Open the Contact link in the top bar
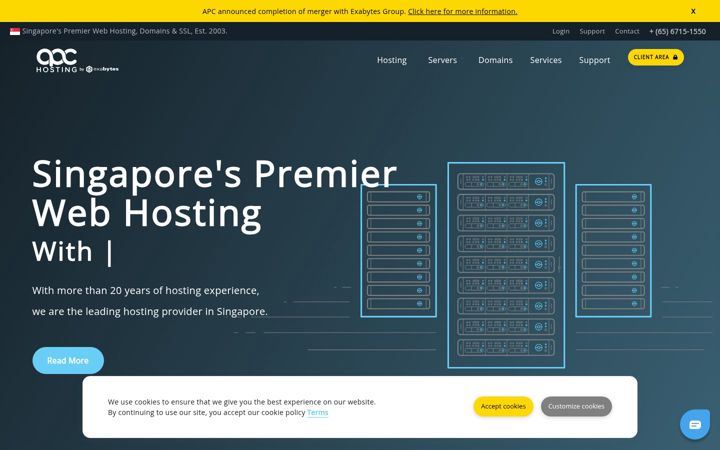Screen dimensions: 720x450 tap(627, 31)
